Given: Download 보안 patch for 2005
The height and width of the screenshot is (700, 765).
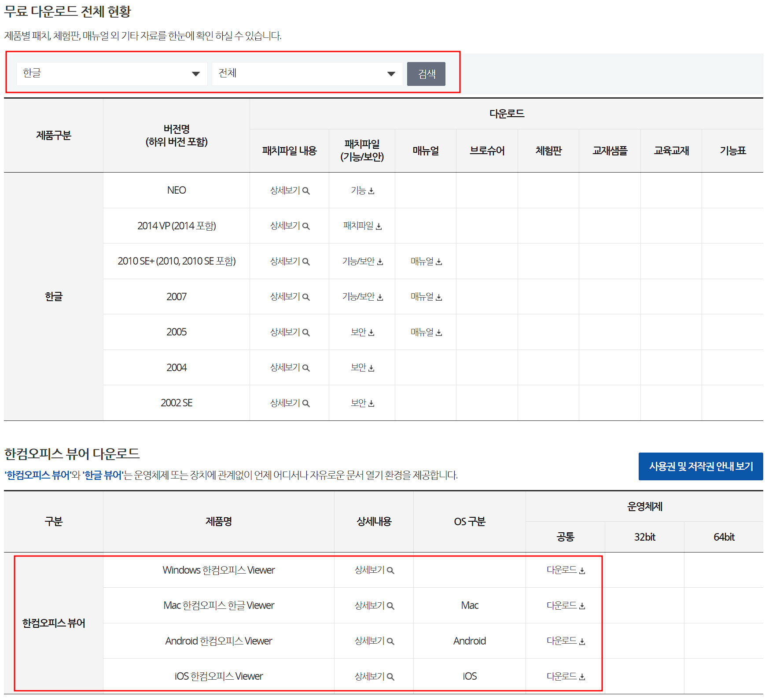Looking at the screenshot, I should point(362,332).
